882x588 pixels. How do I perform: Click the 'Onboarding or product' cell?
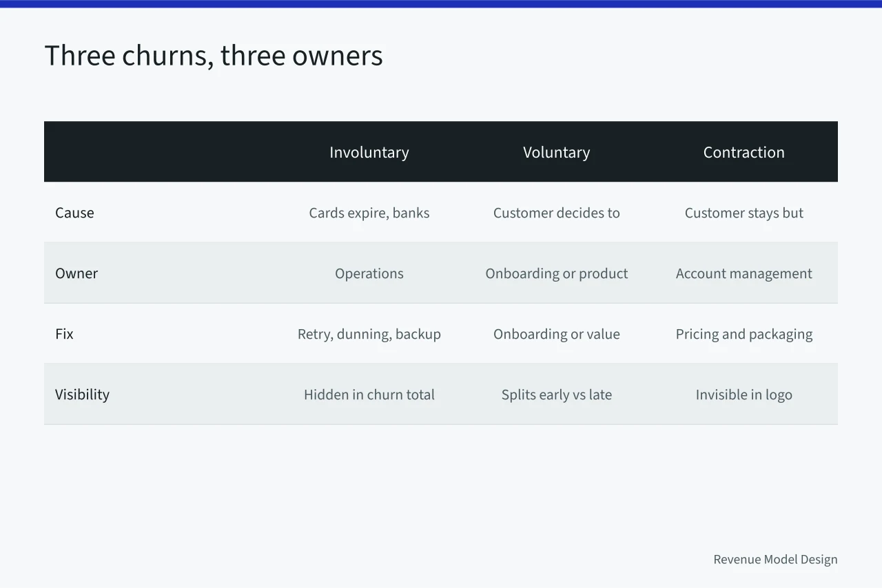(x=557, y=273)
